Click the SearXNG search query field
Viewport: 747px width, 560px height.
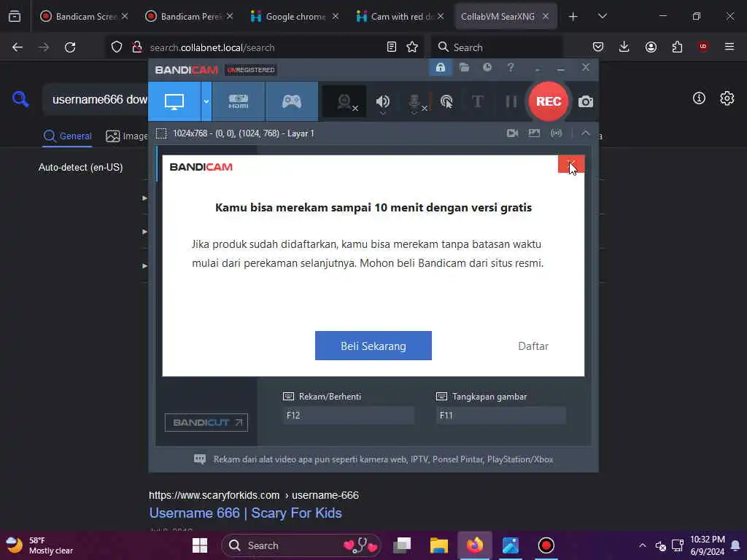coord(96,99)
